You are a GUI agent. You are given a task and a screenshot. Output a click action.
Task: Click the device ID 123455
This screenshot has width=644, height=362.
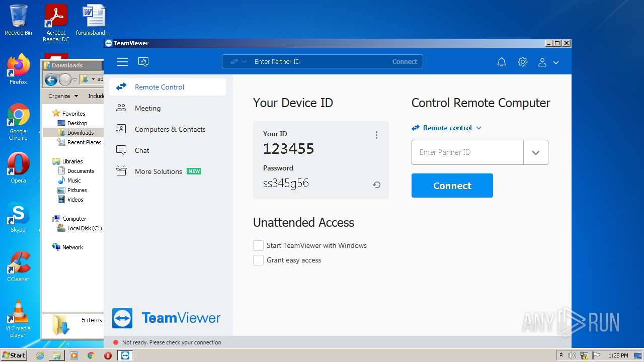[x=289, y=149]
